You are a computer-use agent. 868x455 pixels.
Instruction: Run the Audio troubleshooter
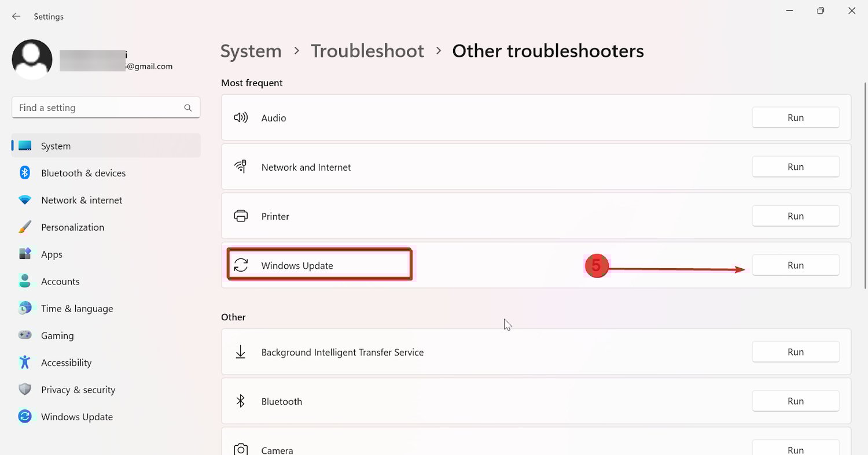pos(796,117)
